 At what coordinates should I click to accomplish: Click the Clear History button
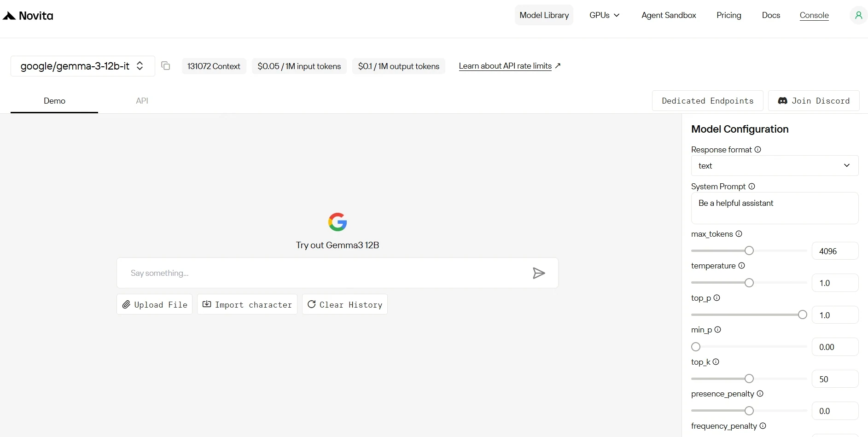coord(345,304)
